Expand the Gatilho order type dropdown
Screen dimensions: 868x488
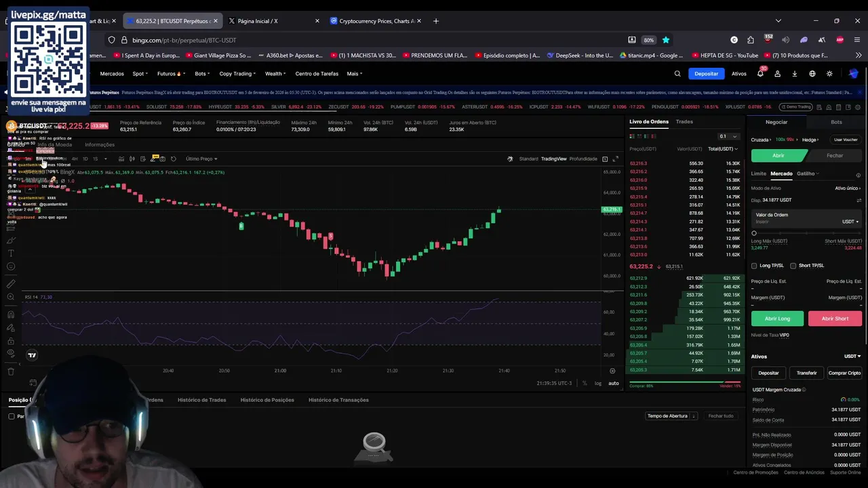[808, 174]
